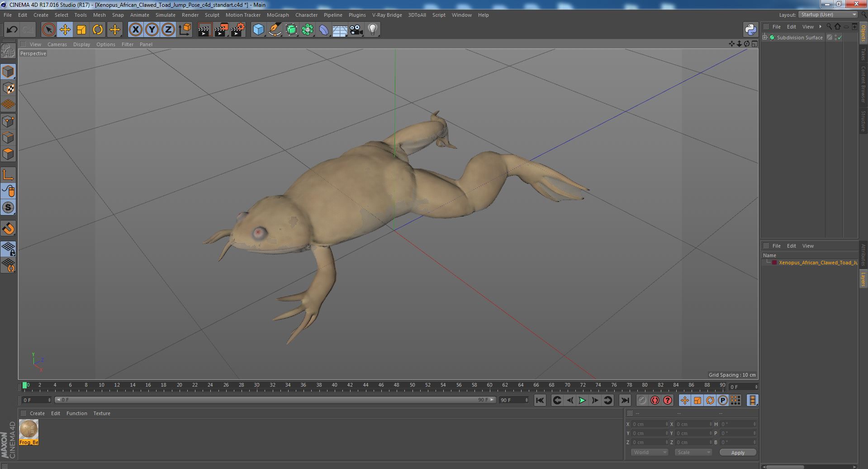Toggle Z axis lock
The width and height of the screenshot is (868, 469).
pos(168,30)
